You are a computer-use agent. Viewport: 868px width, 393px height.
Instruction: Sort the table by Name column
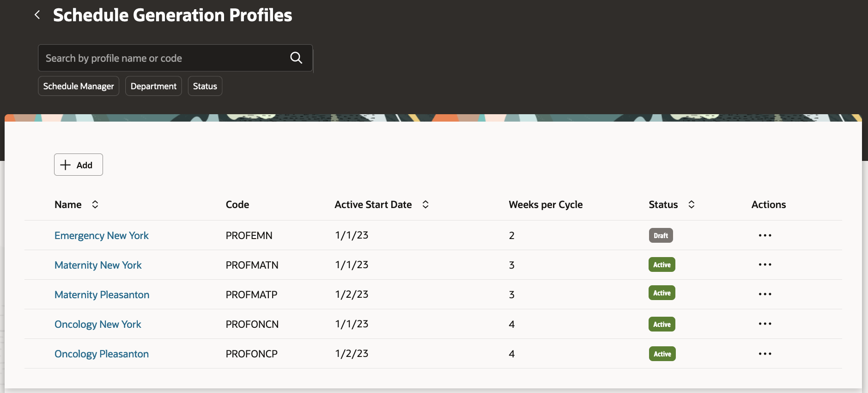tap(95, 204)
